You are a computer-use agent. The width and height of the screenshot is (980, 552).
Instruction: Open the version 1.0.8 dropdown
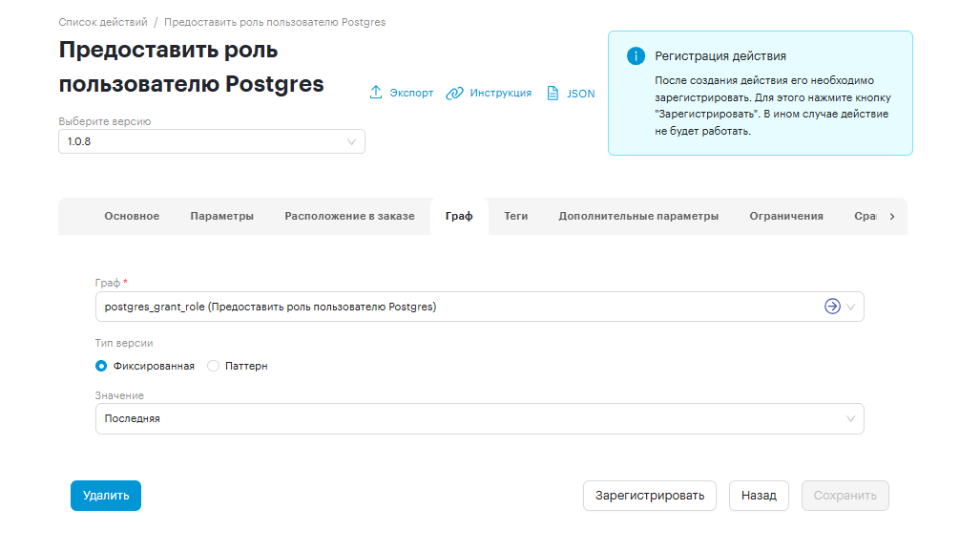(212, 141)
